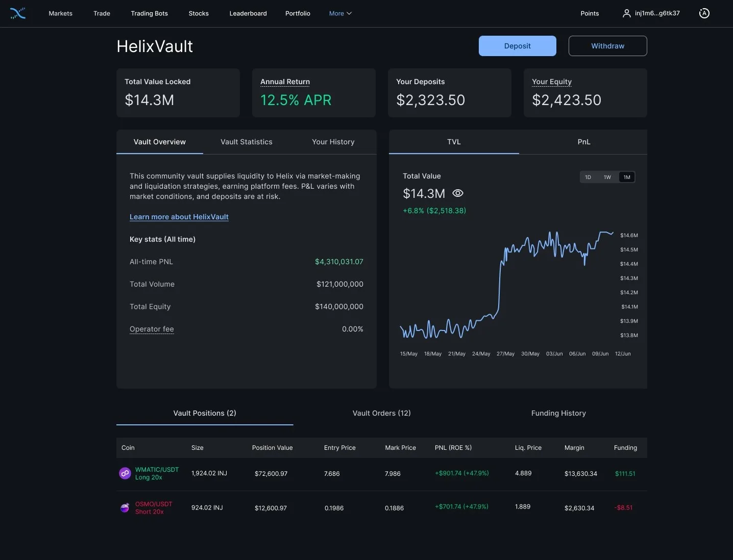Click the Funding column header
733x560 pixels.
[625, 448]
